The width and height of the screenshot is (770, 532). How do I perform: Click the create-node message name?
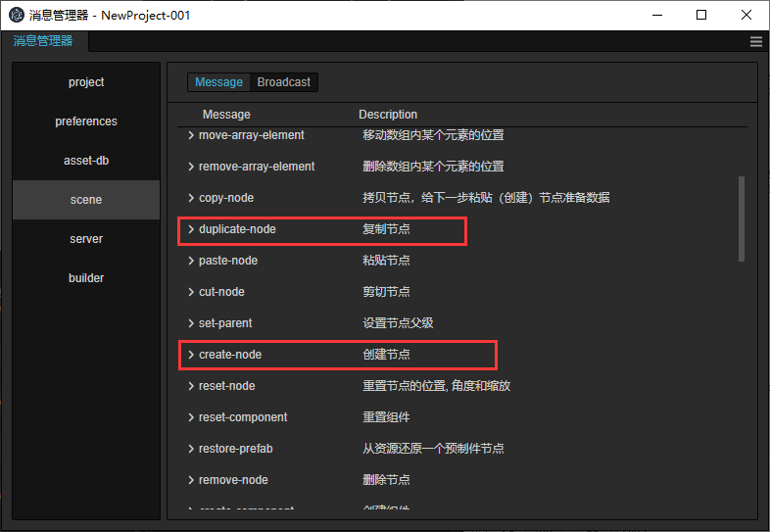(230, 354)
